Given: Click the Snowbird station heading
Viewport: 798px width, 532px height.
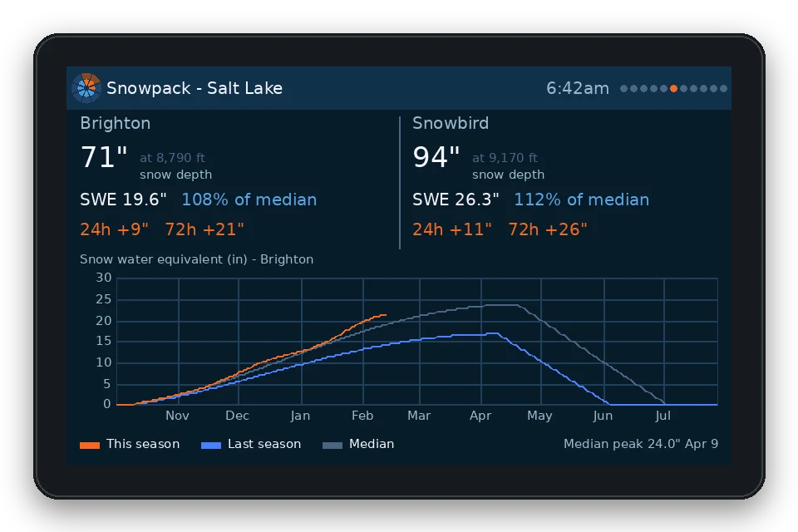Looking at the screenshot, I should coord(451,123).
